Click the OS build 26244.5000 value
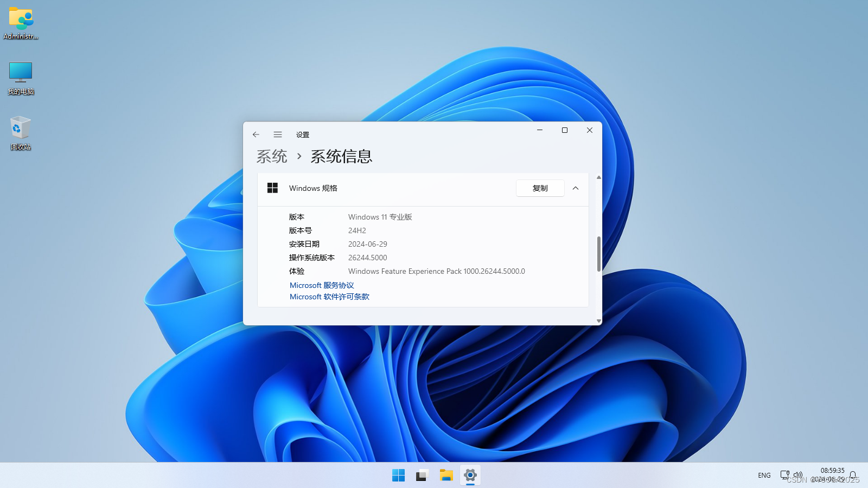The width and height of the screenshot is (868, 488). click(x=368, y=258)
